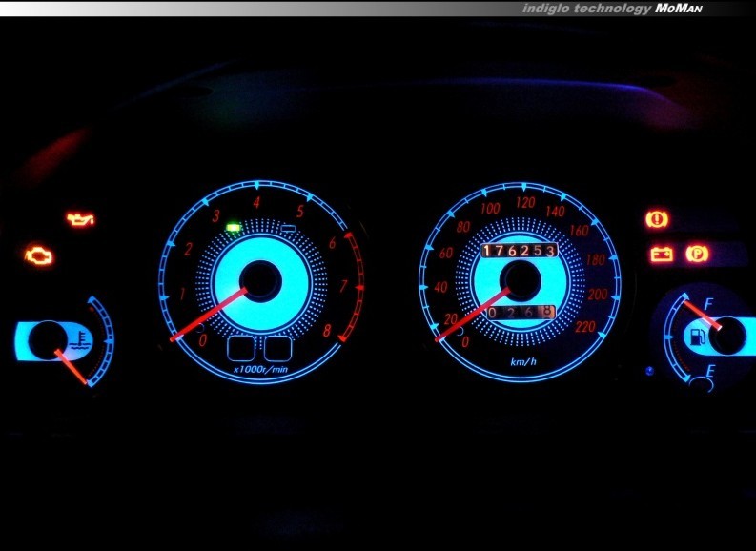Click the MoMan text in the header
756x551 pixels.
680,8
